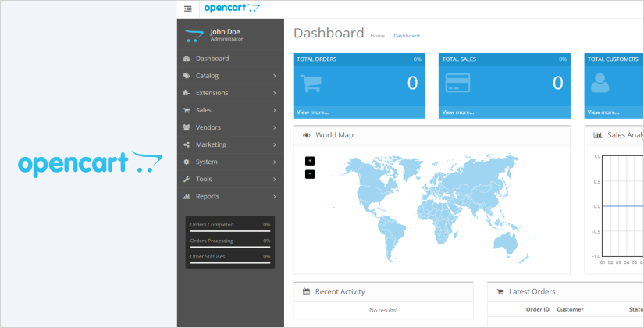Viewport: 644px width, 328px height.
Task: Click the hamburger menu toggle icon
Action: click(x=187, y=9)
